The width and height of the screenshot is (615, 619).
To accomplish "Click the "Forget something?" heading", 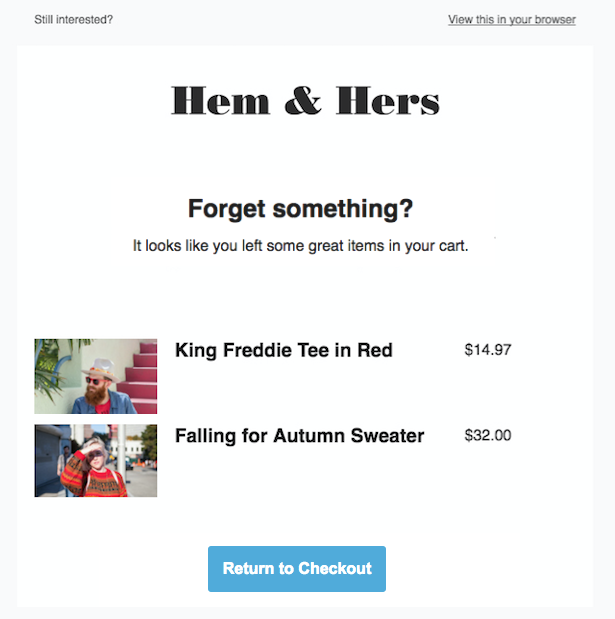I will click(x=300, y=209).
